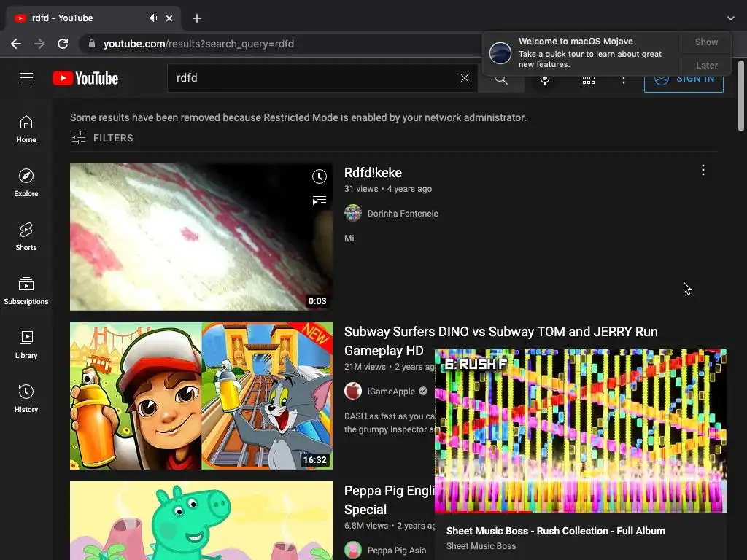The image size is (747, 560).
Task: Open the Peppa Pig Asia channel name
Action: click(x=397, y=551)
